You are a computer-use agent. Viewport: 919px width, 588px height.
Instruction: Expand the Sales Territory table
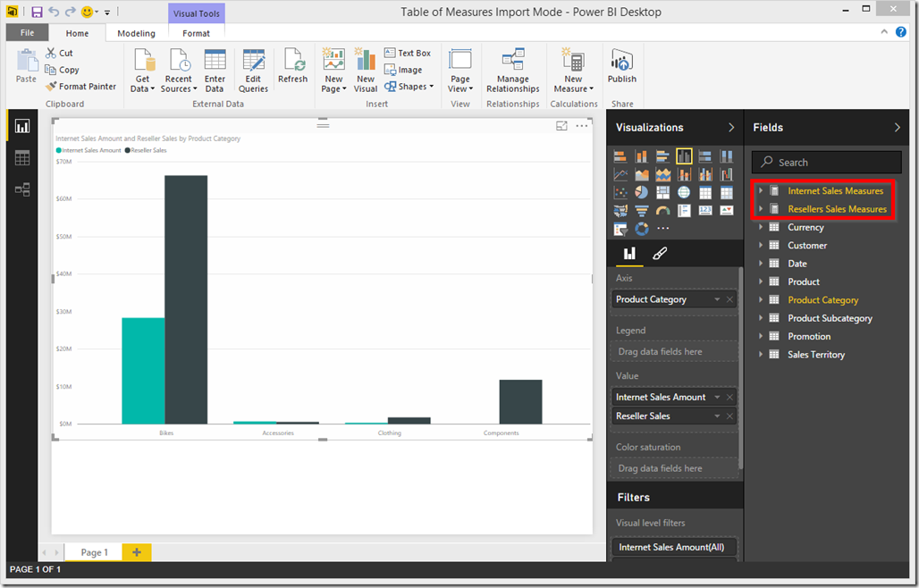(760, 355)
